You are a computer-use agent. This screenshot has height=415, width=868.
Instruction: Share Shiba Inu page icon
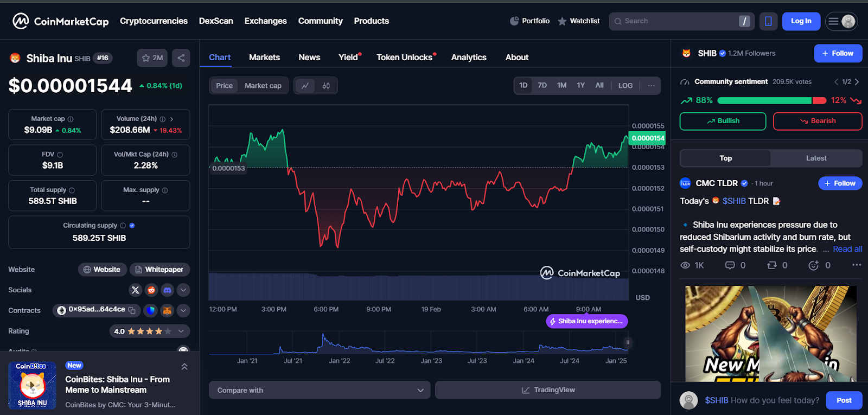181,58
